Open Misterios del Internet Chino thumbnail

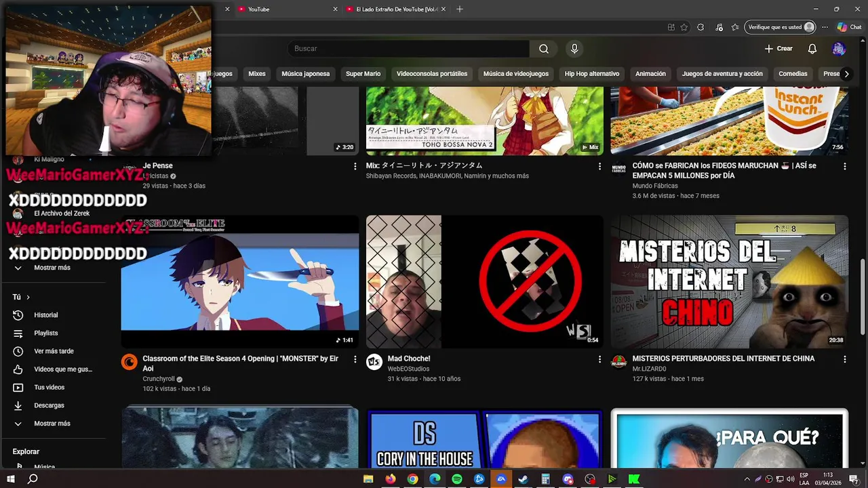tap(730, 282)
